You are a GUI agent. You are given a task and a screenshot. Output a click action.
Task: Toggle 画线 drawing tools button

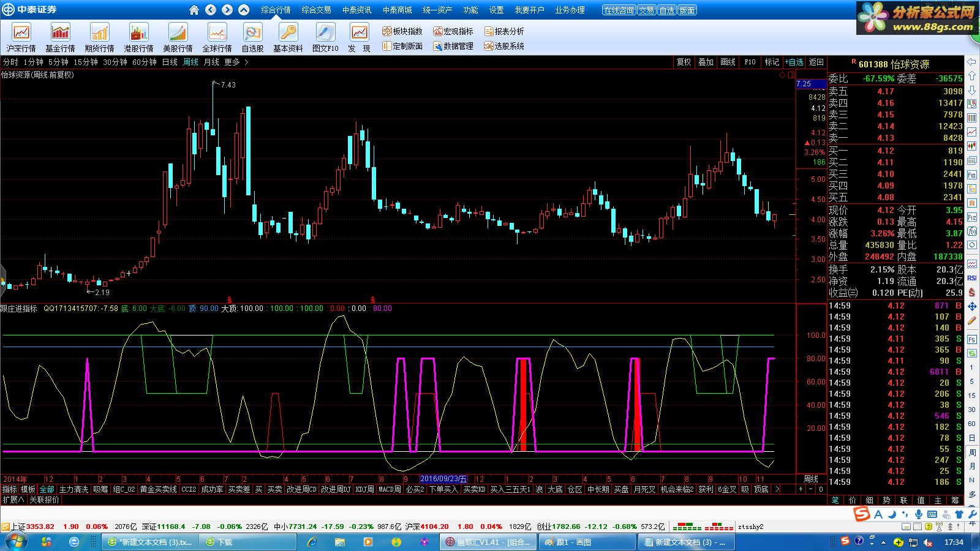coord(728,62)
